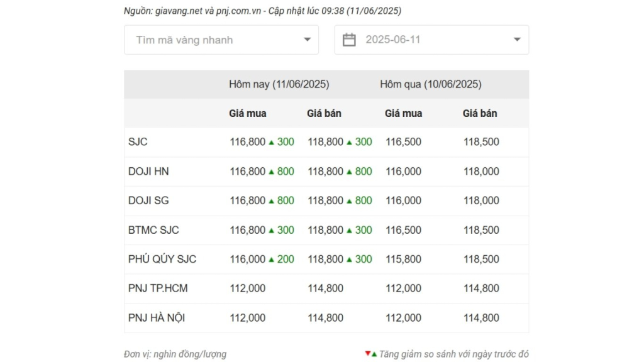Click PNJ HÀ NỘI yesterday's buy price 112,000
Screen dimensions: 644x362
point(403,318)
